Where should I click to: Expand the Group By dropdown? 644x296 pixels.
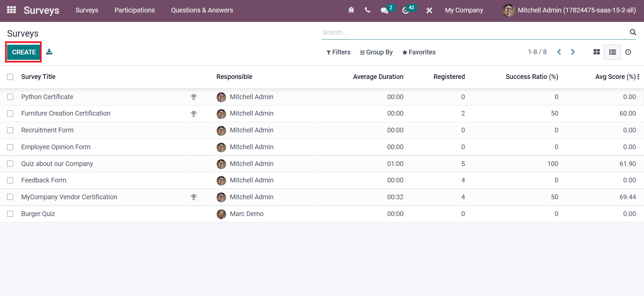tap(376, 52)
